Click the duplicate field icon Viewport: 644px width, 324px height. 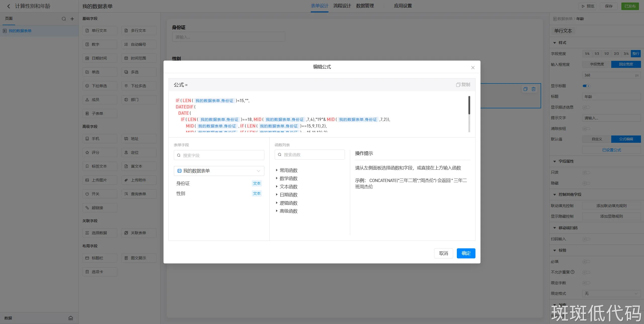pyautogui.click(x=525, y=89)
